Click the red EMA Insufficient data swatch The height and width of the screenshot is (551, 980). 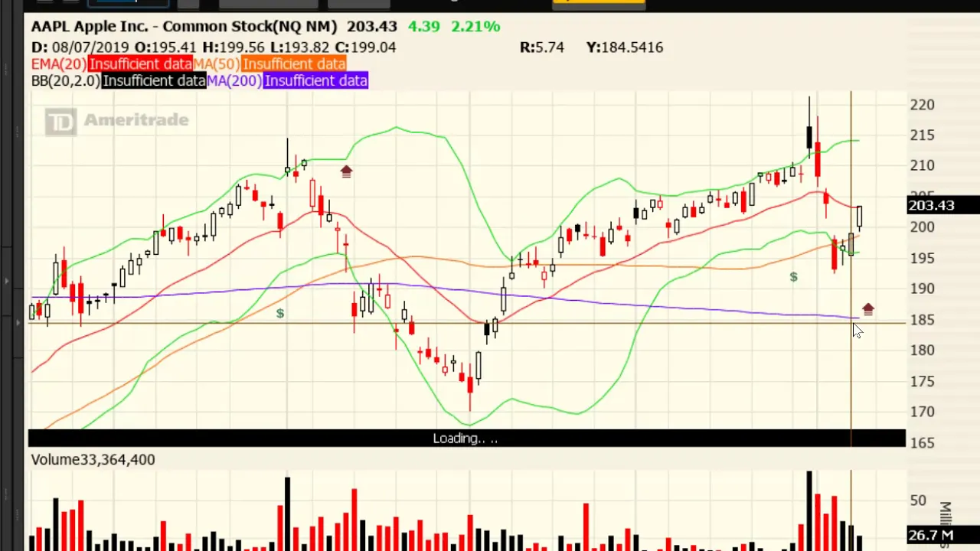point(140,64)
